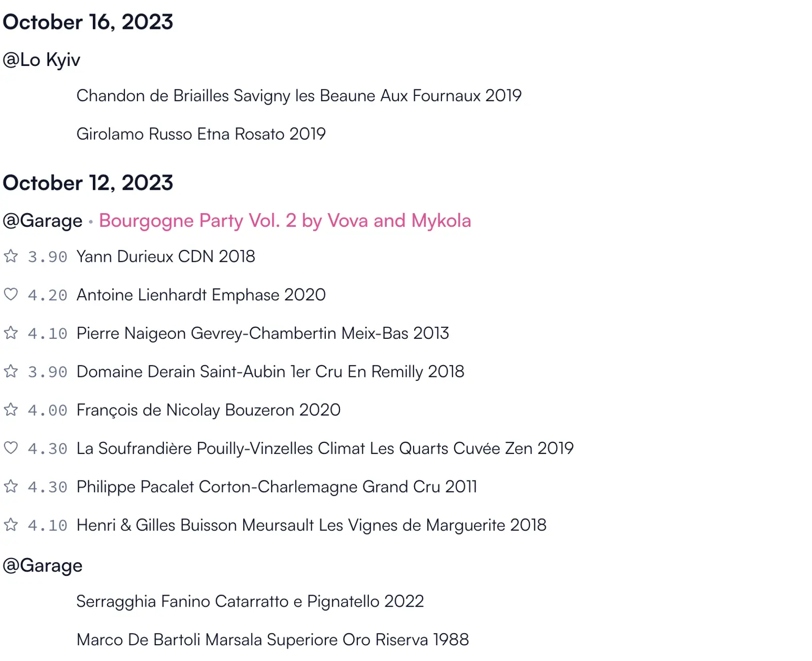Select Girolamo Russo Etna Rosato 2019

(x=201, y=134)
